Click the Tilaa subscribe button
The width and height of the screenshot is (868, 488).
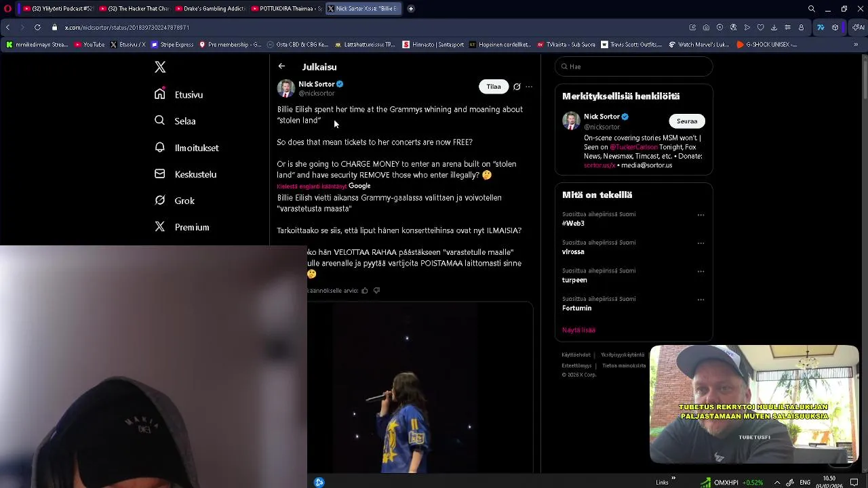point(494,87)
